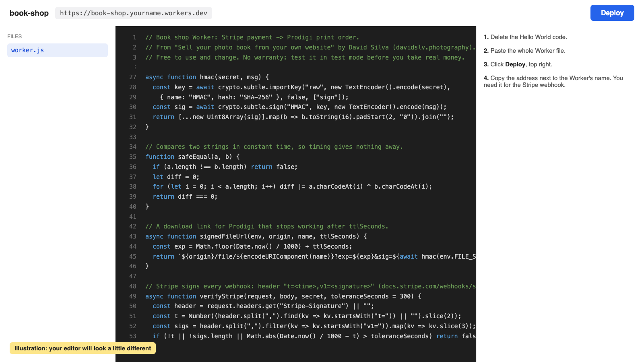Click the 'A download link for Prodigi' comment
This screenshot has width=644, height=362.
pyautogui.click(x=266, y=226)
